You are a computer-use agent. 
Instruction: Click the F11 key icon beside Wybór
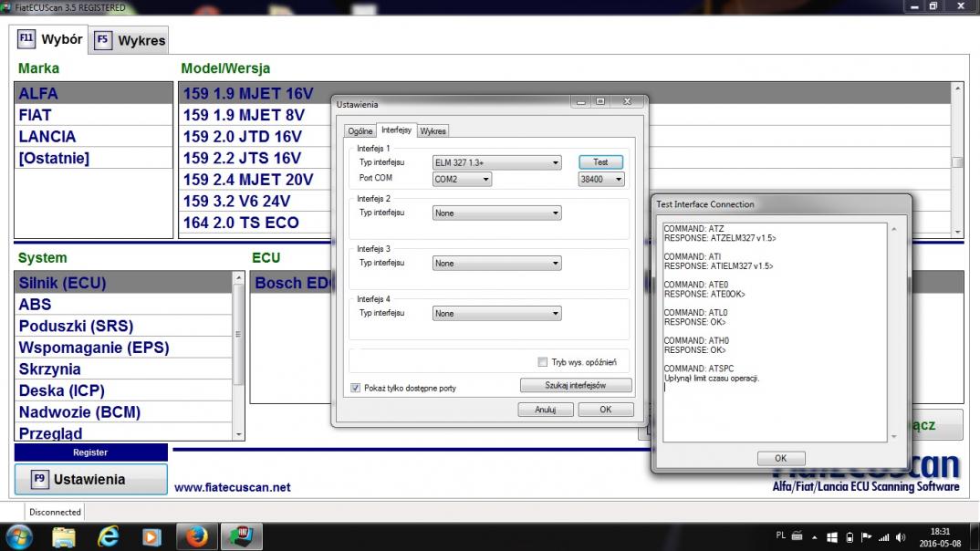(26, 38)
